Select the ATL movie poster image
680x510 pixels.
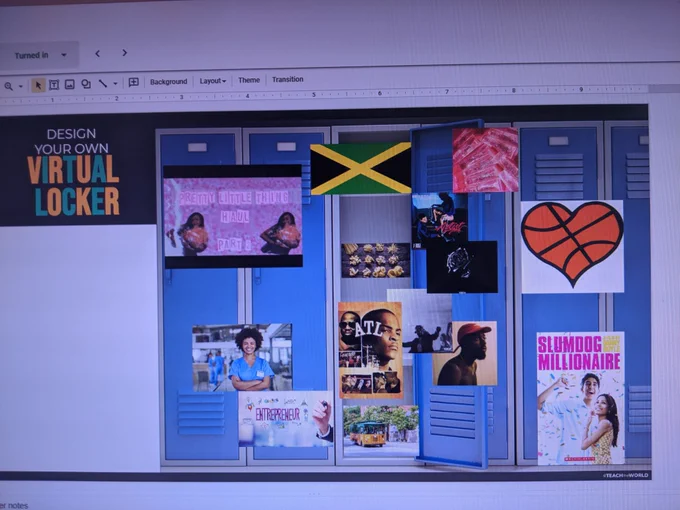[370, 350]
